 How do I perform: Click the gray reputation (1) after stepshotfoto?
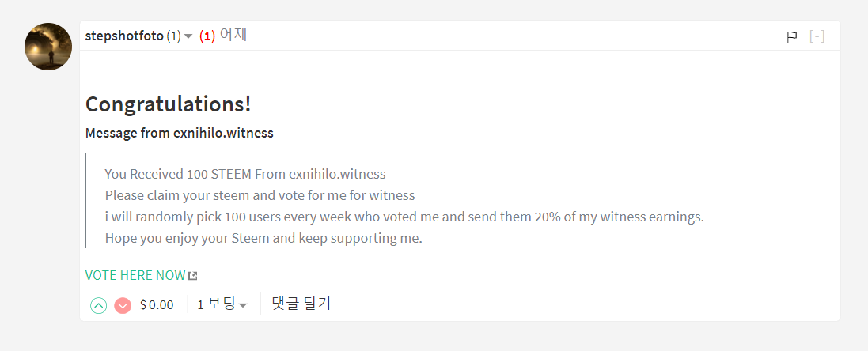point(173,36)
